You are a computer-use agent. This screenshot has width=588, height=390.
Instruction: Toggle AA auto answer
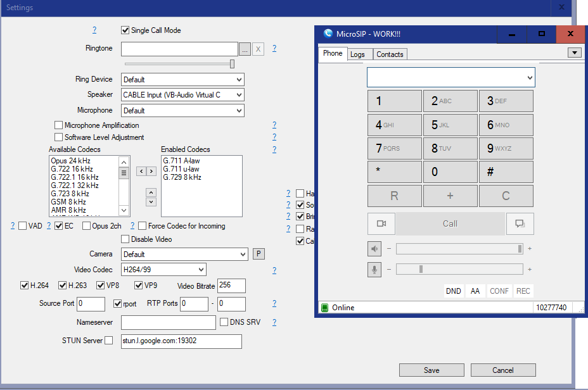point(475,291)
